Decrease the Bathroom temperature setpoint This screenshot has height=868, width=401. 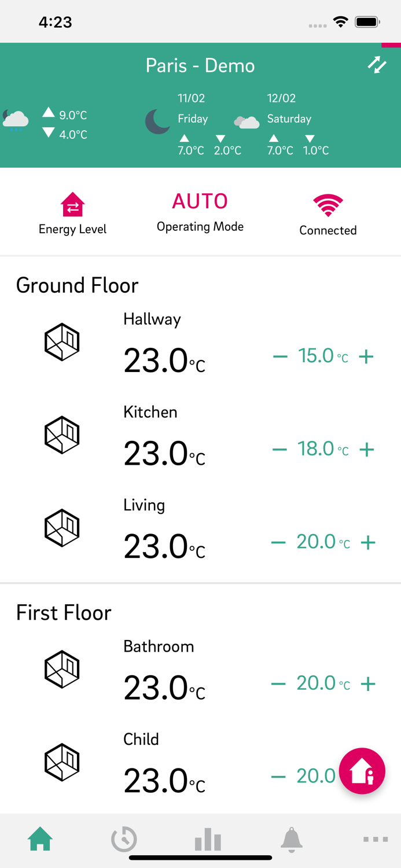point(279,683)
